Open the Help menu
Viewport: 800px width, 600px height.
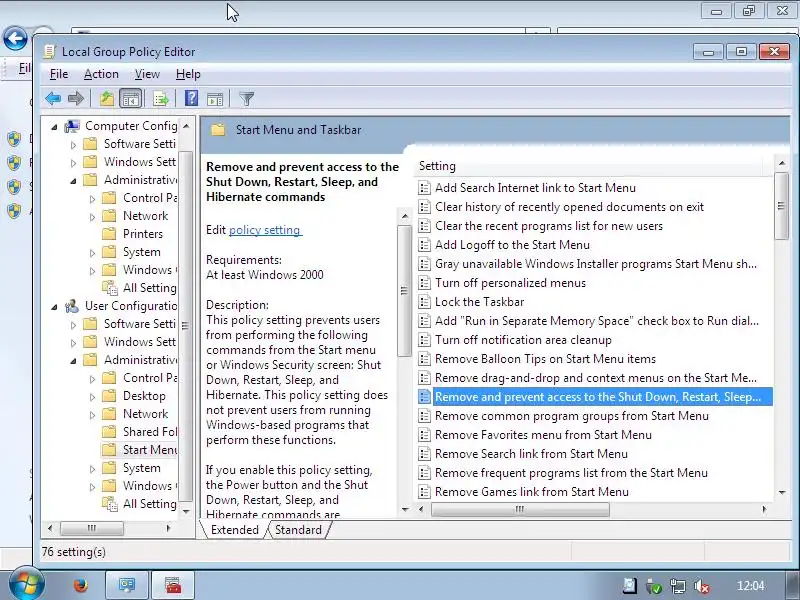pos(188,74)
